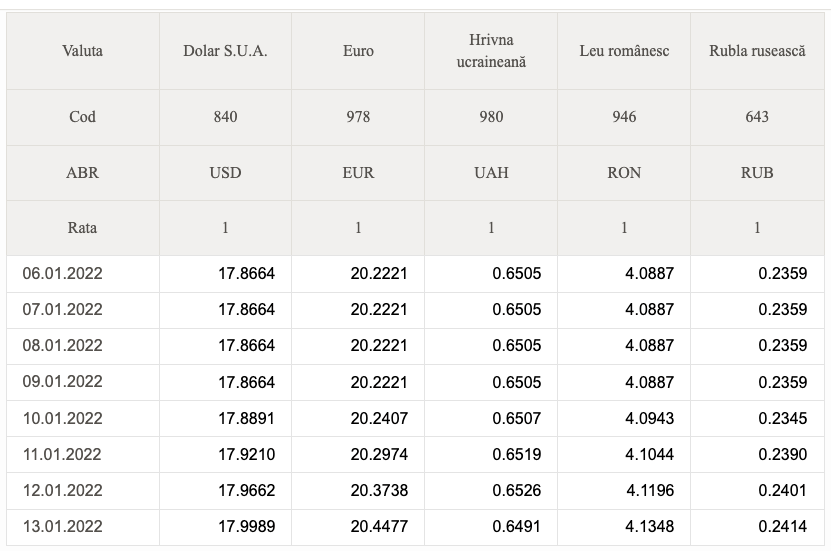Select the RON abbreviation cell
The height and width of the screenshot is (551, 831).
(x=624, y=173)
